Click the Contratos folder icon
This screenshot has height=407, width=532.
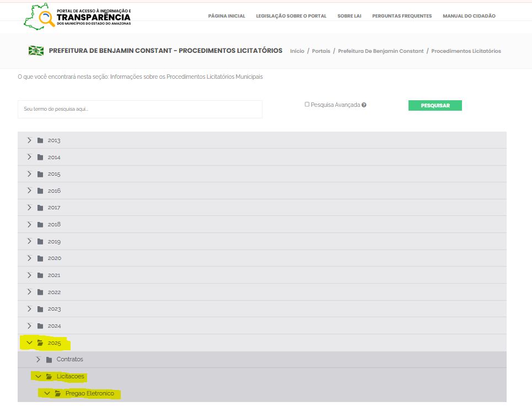point(49,360)
